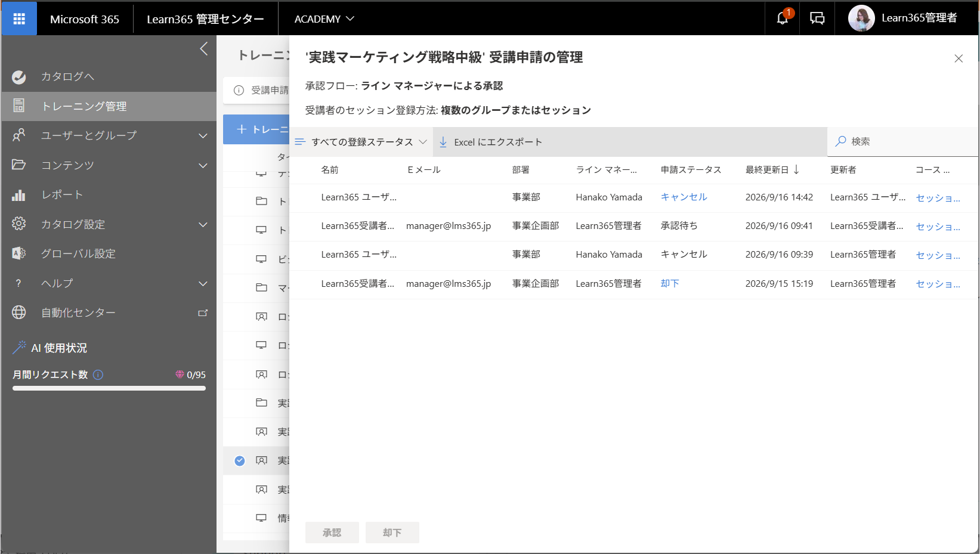Click the 却下 button at bottom

point(392,533)
